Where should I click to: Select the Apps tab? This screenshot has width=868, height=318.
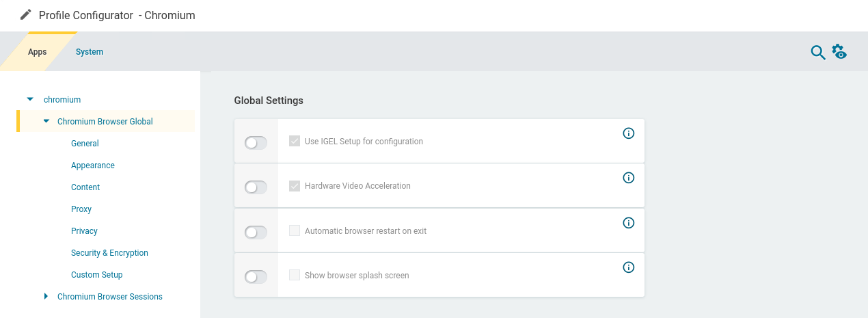pos(37,52)
